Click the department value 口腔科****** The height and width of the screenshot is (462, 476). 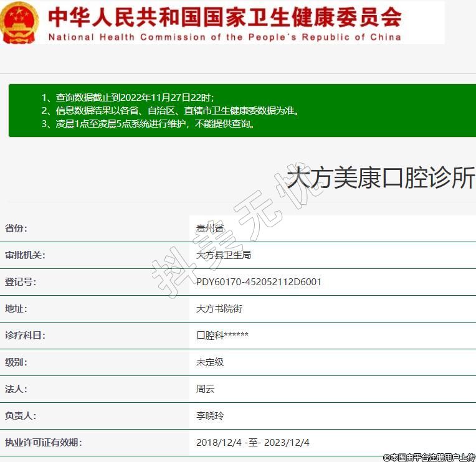[x=222, y=336]
